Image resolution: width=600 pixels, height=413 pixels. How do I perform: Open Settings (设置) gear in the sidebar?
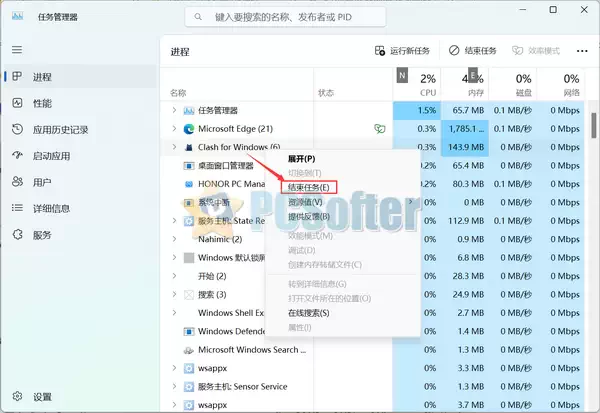pos(17,397)
